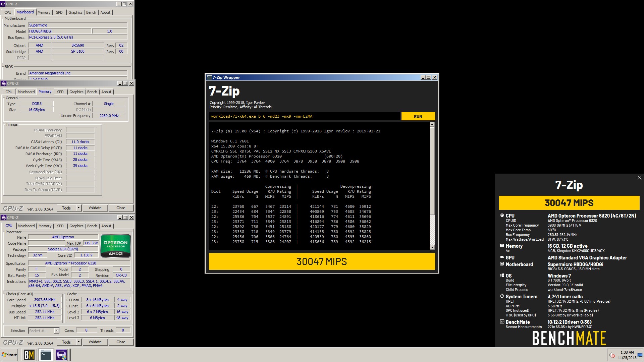Image resolution: width=644 pixels, height=362 pixels.
Task: Run the 7-Zip benchmark
Action: pyautogui.click(x=418, y=116)
